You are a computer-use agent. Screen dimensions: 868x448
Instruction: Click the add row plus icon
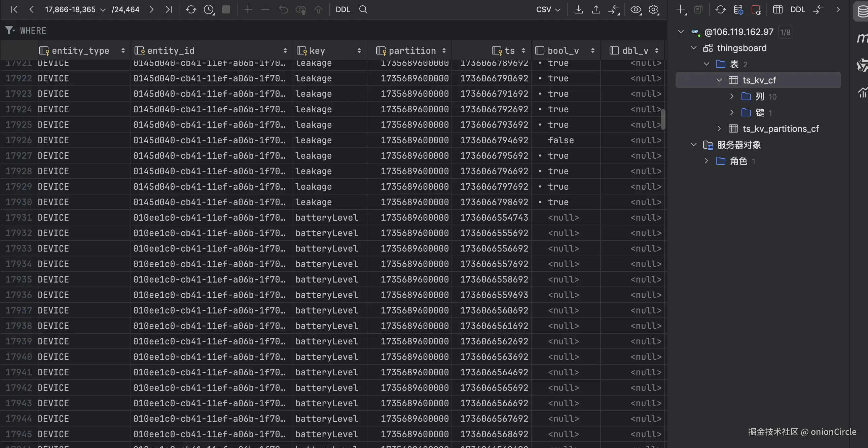coord(248,9)
